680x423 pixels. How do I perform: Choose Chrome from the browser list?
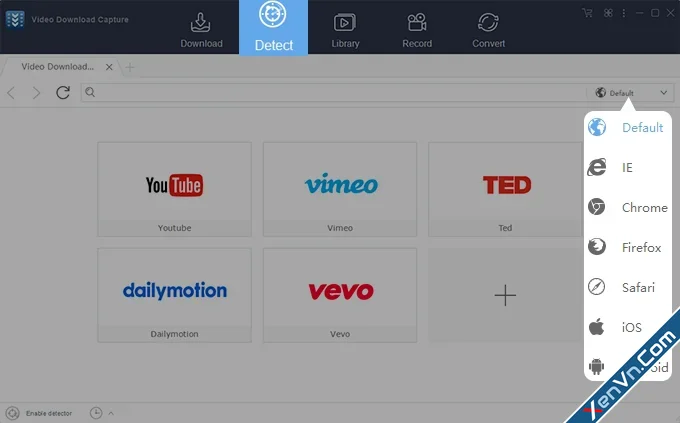(x=628, y=207)
